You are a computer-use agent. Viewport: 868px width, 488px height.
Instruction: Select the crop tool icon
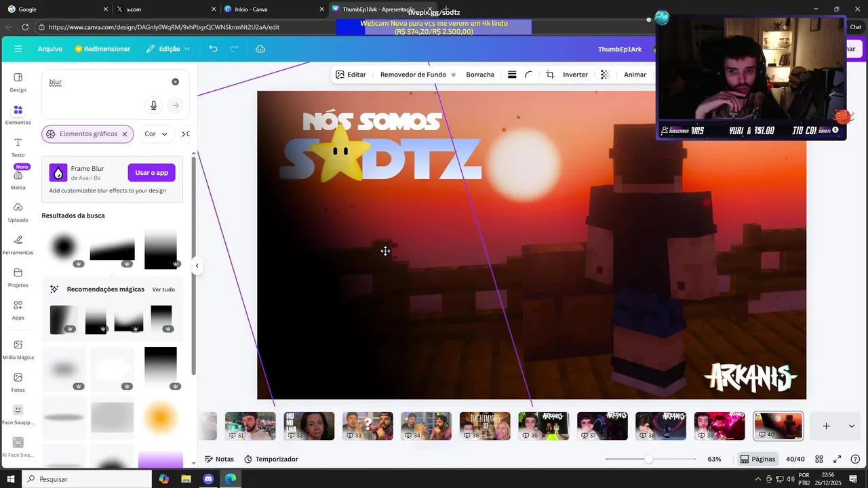[550, 75]
